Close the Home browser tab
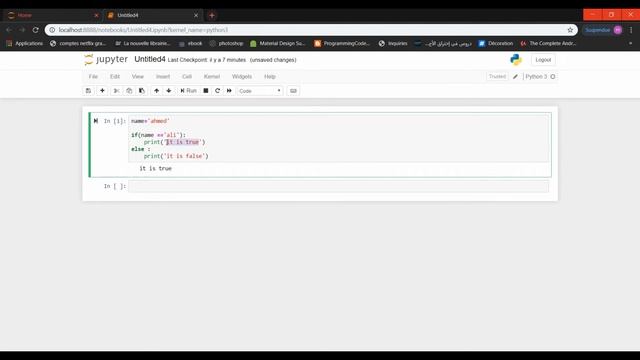Screen dimensions: 640x360 pyautogui.click(x=96, y=15)
